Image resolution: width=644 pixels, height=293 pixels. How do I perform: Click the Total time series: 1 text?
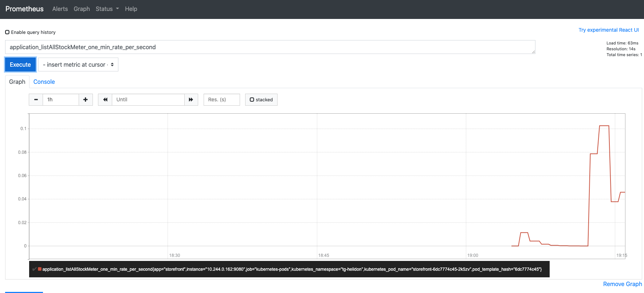coord(624,55)
